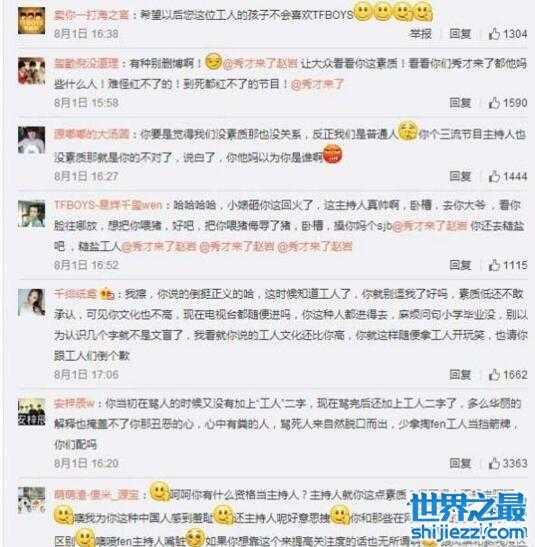Click the TFBOYS-易烊千玺wen username

click(x=108, y=205)
